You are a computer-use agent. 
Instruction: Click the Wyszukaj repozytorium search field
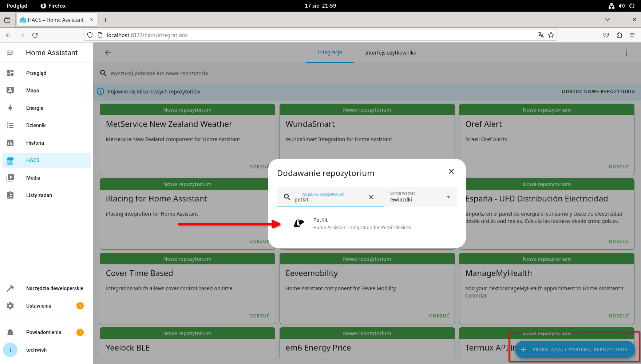[331, 197]
